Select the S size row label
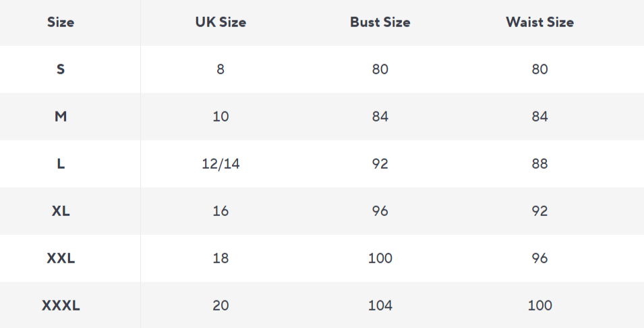Screen dimensions: 644x328 click(x=61, y=70)
